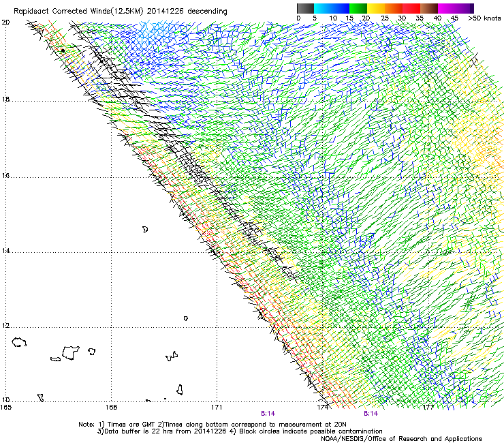The height and width of the screenshot is (443, 504).
Task: Click the blue 10-15 knots legend segment
Action: pyautogui.click(x=341, y=8)
